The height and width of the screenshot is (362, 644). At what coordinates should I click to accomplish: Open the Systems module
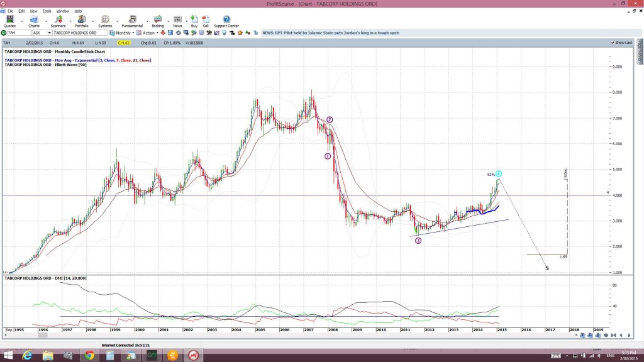click(105, 21)
